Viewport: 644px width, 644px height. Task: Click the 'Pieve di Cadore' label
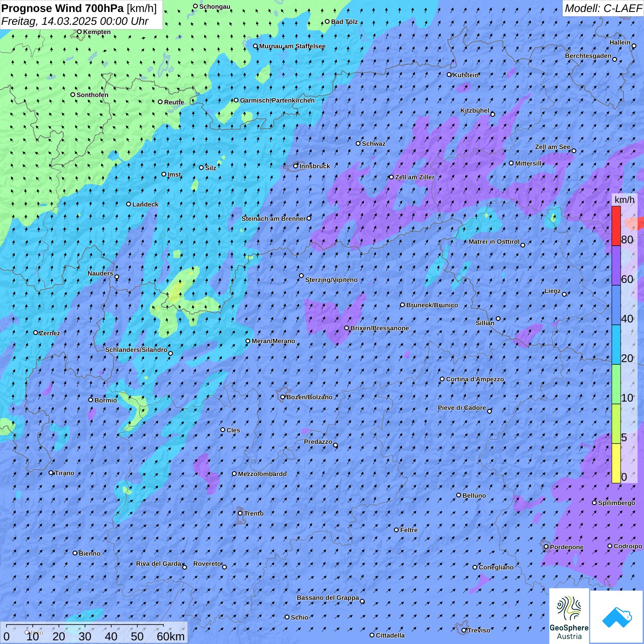click(x=462, y=408)
